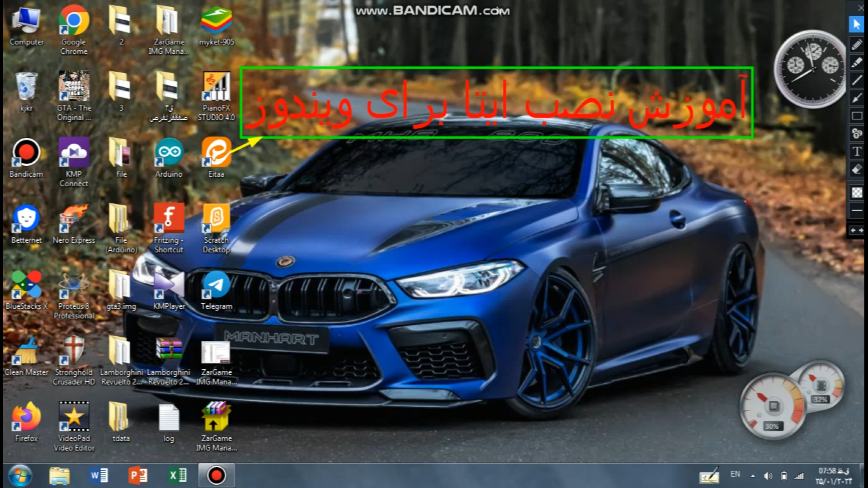Open the drawing color swatch
Viewport: 868px width, 488px height.
(x=857, y=192)
